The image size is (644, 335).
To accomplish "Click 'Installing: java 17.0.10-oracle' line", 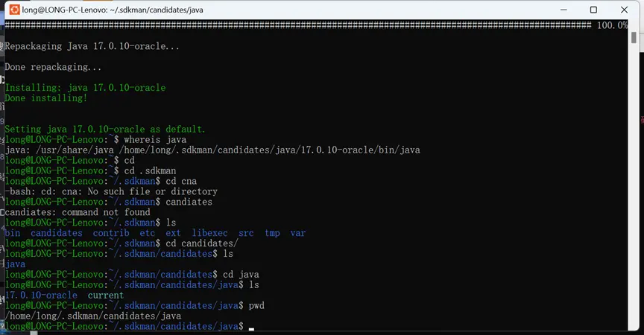I will click(x=86, y=88).
